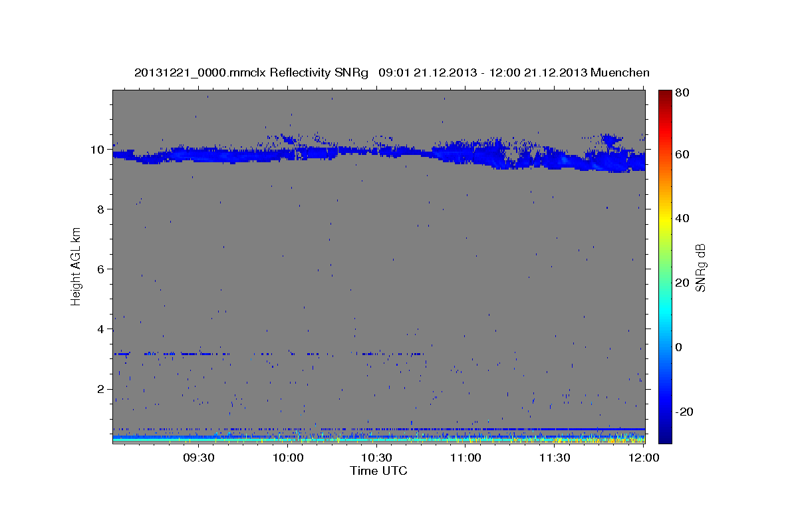Click the colorbar value label -20
This screenshot has width=798, height=532.
coord(684,412)
